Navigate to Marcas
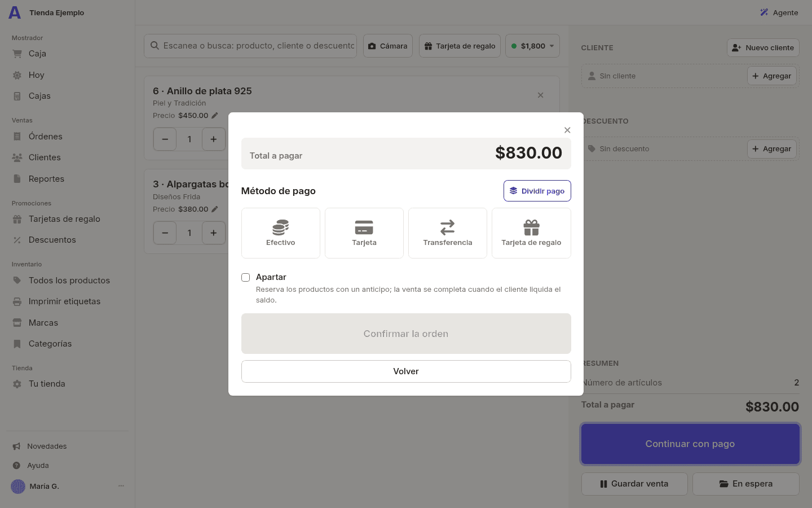 pos(68,323)
